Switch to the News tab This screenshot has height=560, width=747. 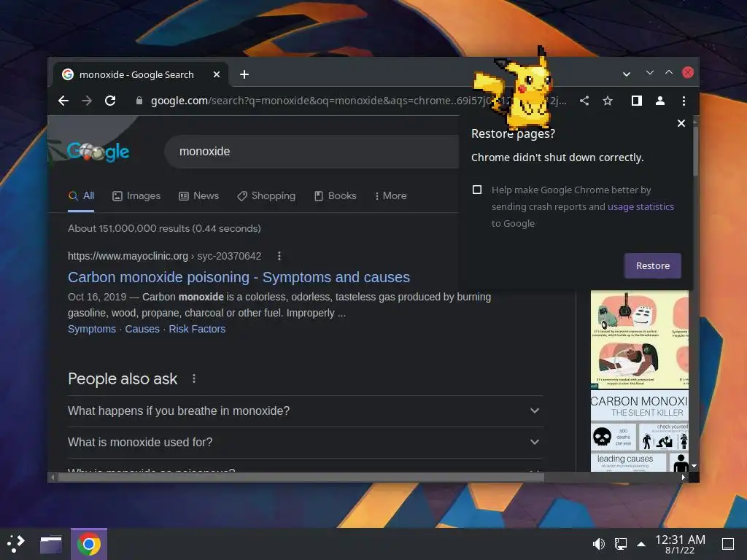198,195
